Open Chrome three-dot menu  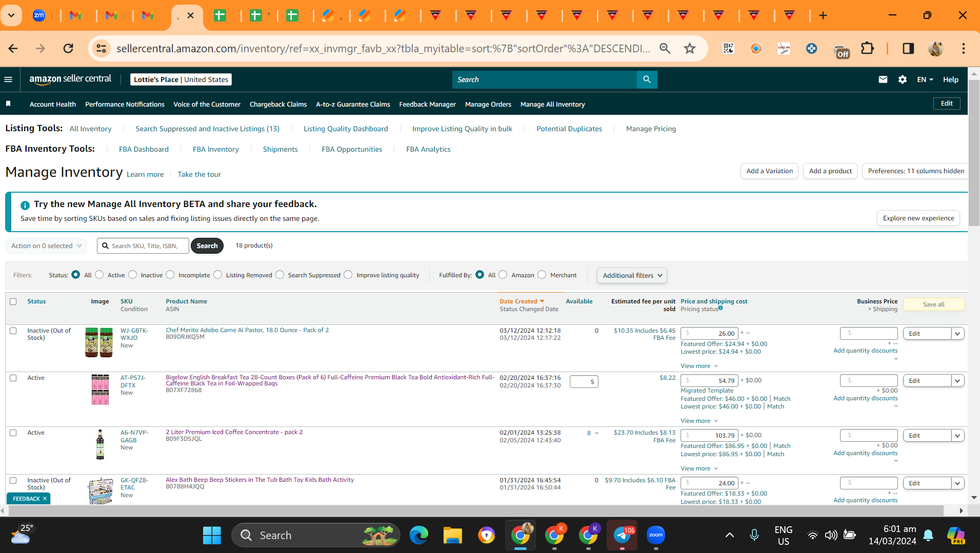coord(963,48)
